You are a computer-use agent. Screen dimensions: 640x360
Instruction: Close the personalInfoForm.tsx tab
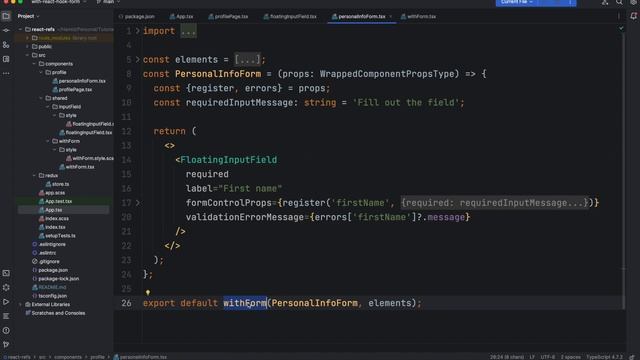(391, 17)
